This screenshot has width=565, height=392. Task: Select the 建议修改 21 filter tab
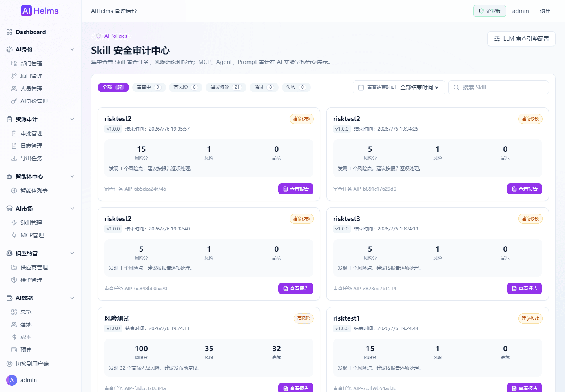(x=226, y=87)
